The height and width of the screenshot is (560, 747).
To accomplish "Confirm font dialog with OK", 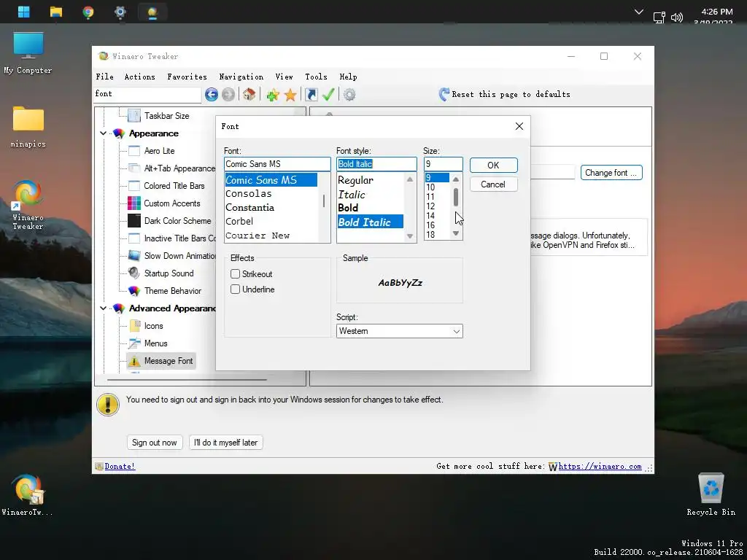I will (x=493, y=166).
